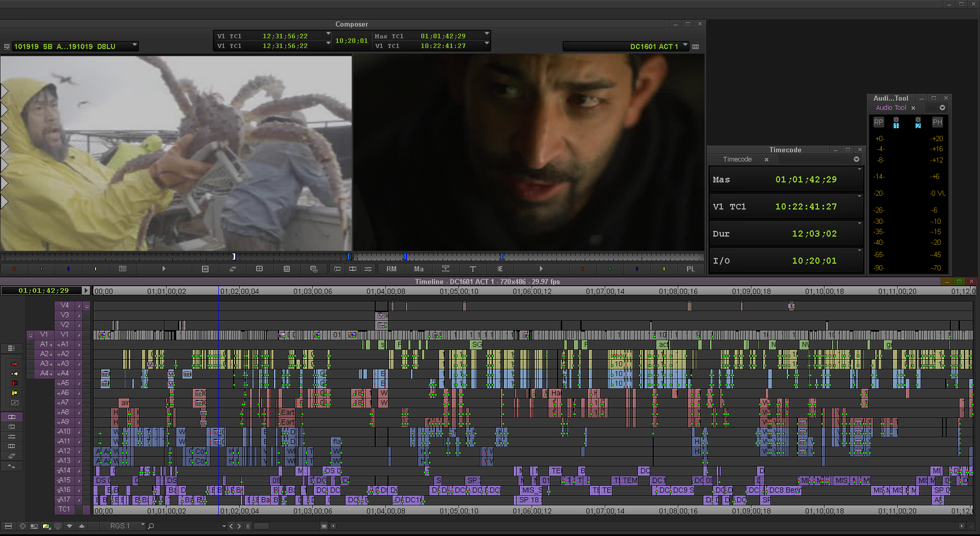Play the source monitor clip
The image size is (980, 536).
click(x=164, y=269)
